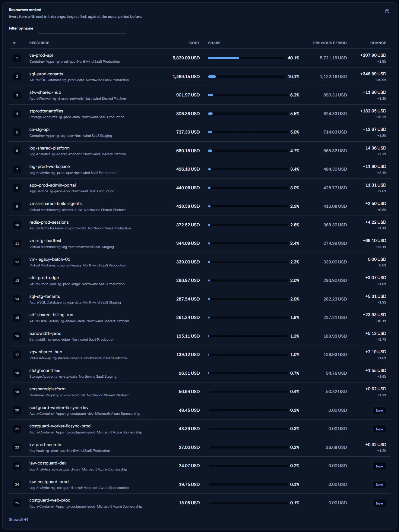Viewport: 399px width, 532px height.
Task: Select the sql-stg-tenants resource name
Action: (x=45, y=296)
